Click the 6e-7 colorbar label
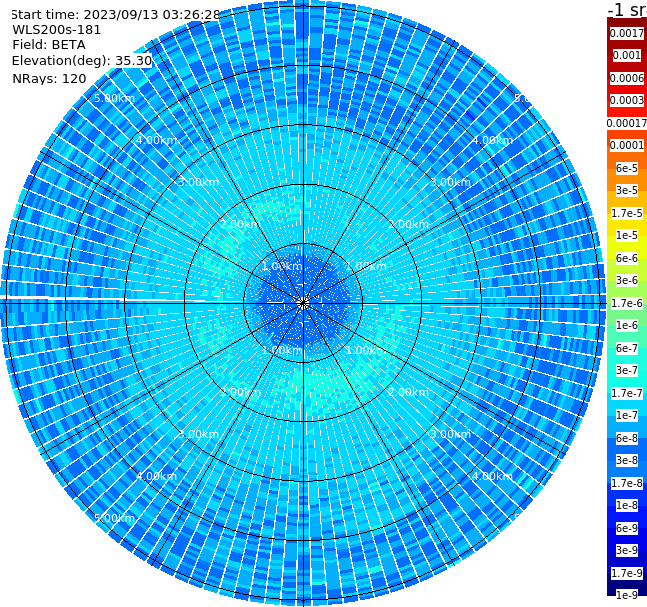This screenshot has width=647, height=607. pyautogui.click(x=627, y=348)
